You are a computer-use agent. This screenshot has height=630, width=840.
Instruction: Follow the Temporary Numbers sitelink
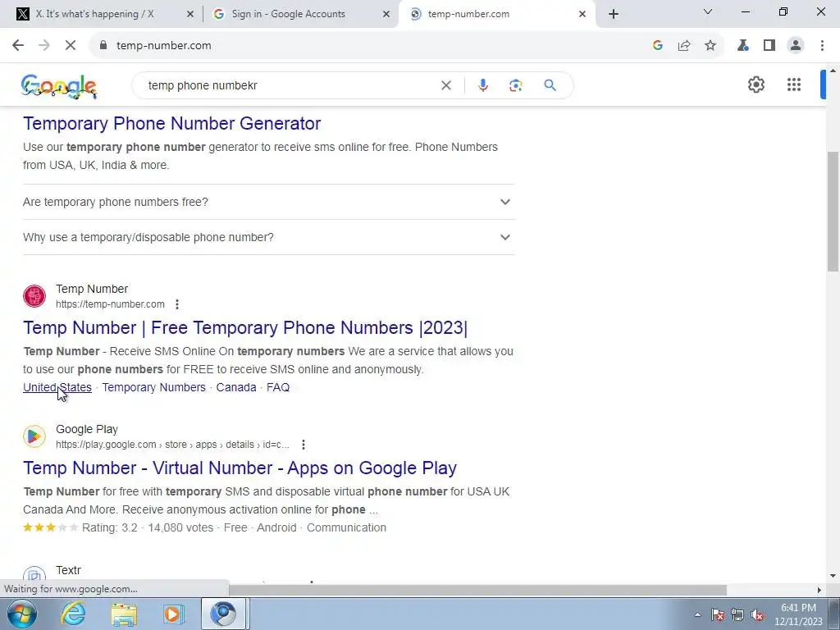coord(153,387)
